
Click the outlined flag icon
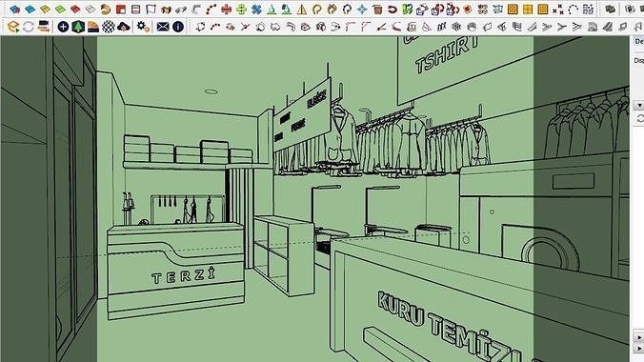(x=151, y=9)
